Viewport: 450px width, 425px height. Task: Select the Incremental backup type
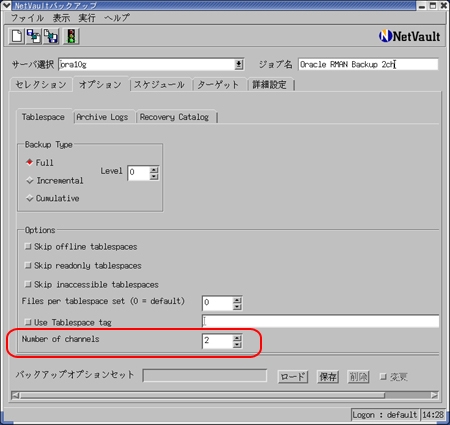tap(55, 181)
